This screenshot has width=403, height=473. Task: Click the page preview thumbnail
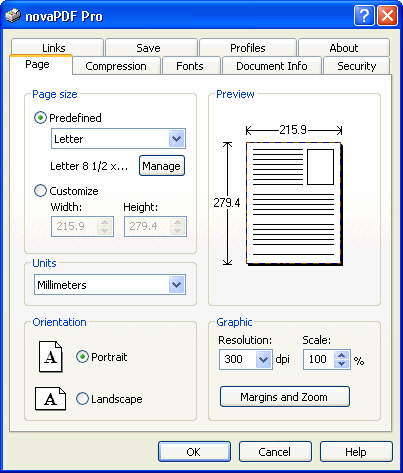[294, 203]
